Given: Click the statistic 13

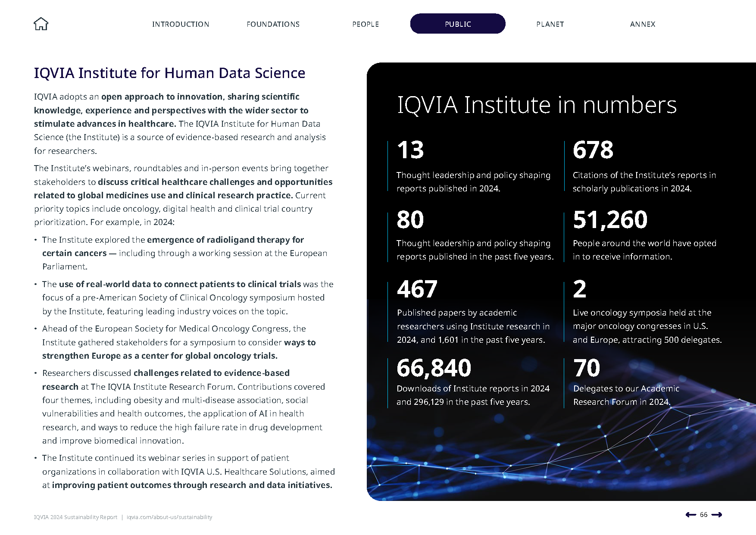Looking at the screenshot, I should [x=410, y=150].
